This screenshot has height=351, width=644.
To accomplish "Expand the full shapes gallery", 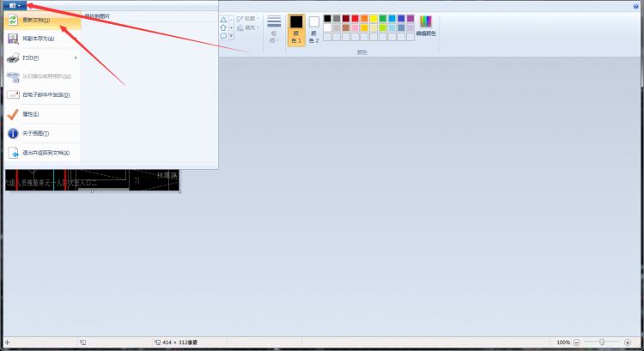I will pyautogui.click(x=231, y=36).
